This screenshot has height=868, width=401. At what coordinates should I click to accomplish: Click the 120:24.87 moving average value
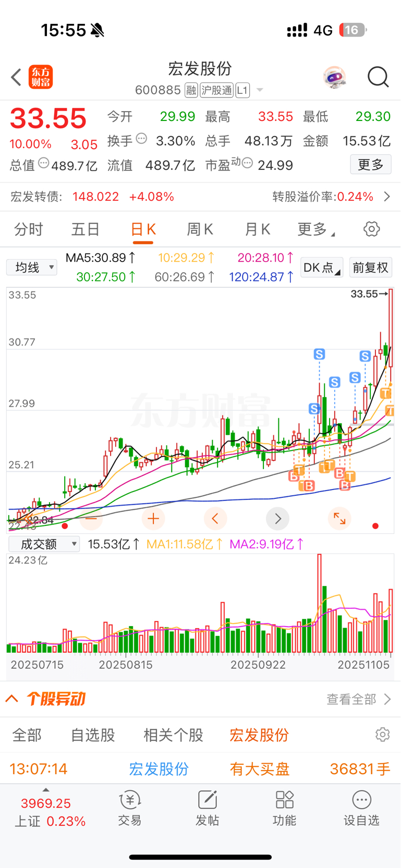[262, 277]
